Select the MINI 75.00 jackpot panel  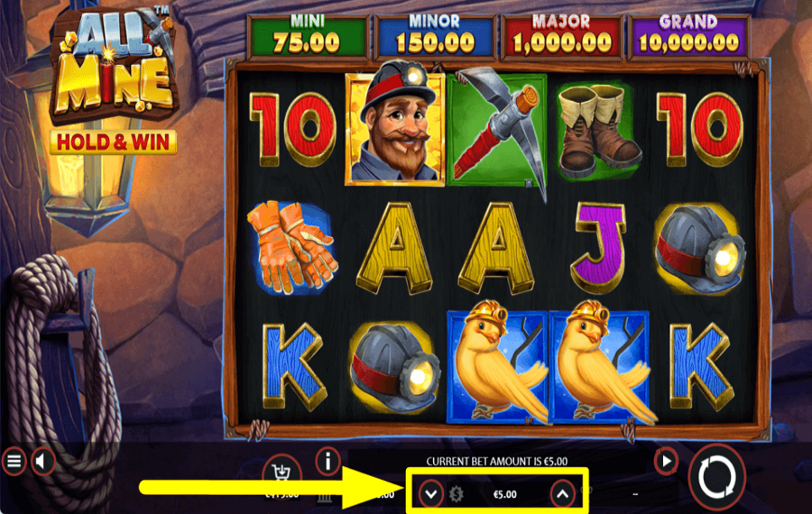point(308,36)
